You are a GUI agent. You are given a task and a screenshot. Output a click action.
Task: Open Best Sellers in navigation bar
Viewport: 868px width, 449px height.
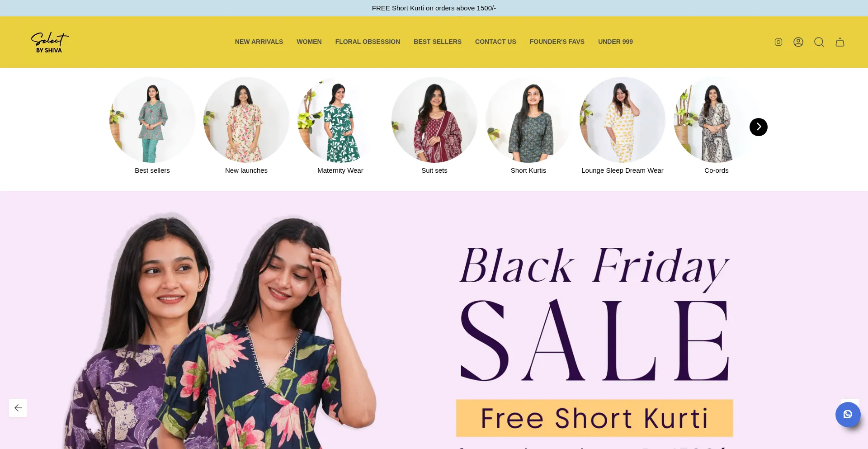click(438, 42)
